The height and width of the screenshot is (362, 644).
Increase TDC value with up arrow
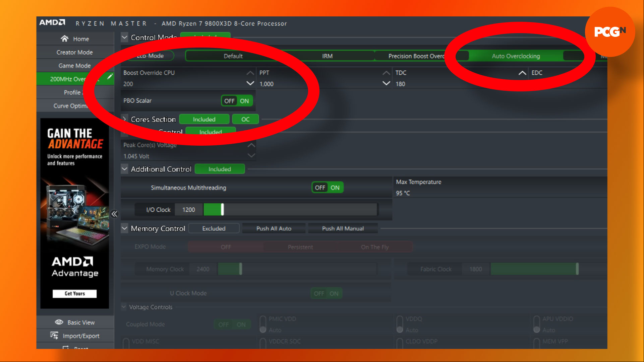click(522, 73)
